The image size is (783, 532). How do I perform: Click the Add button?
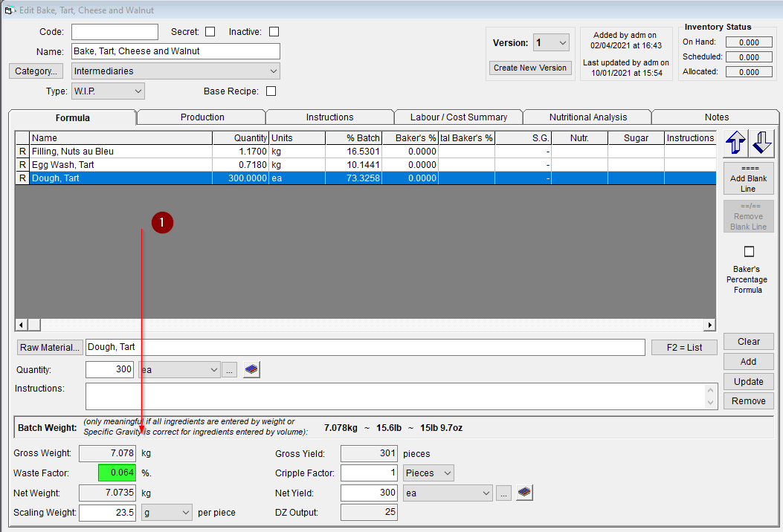(749, 361)
